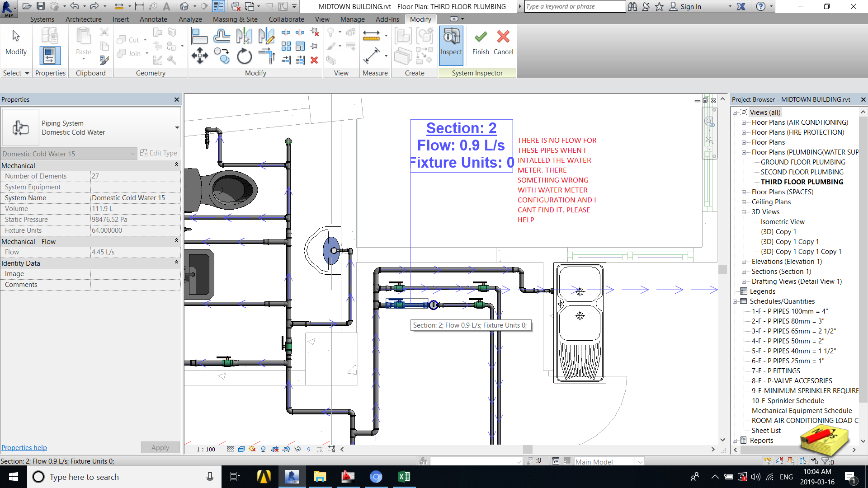
Task: Select the Delete tool with red X
Action: pos(315,60)
